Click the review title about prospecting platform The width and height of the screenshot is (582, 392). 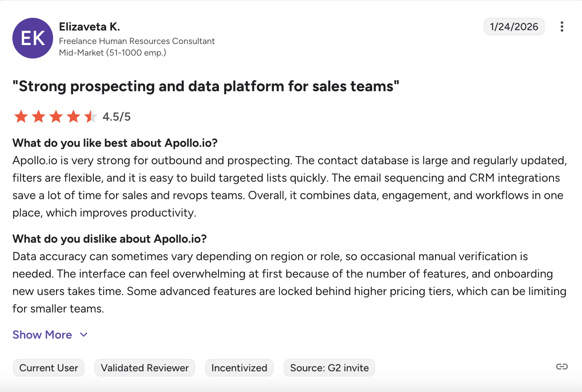(206, 86)
